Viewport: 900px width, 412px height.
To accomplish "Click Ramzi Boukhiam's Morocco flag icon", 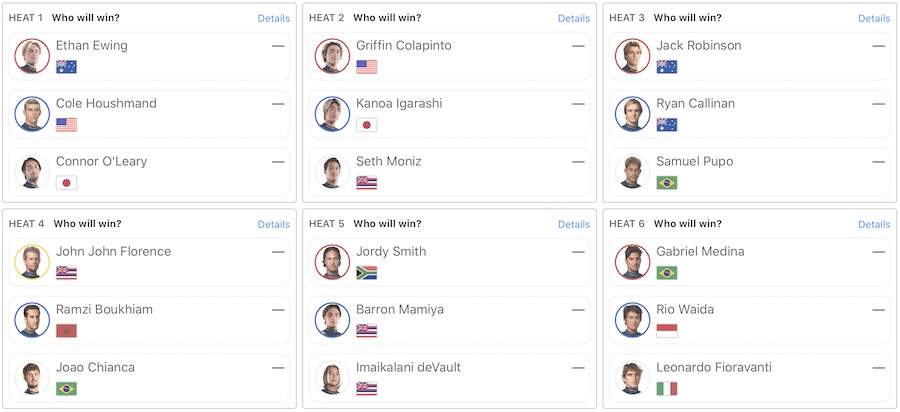I will click(x=66, y=331).
